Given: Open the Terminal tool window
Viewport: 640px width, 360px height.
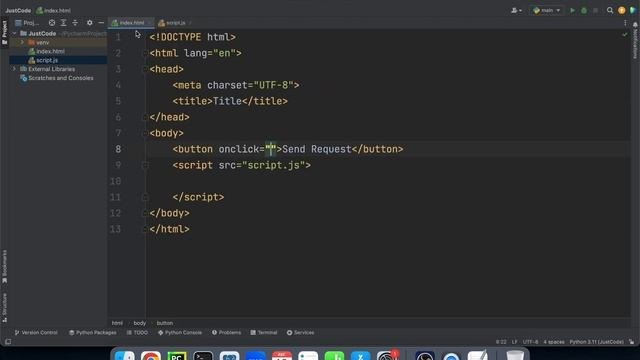Looking at the screenshot, I should (264, 333).
